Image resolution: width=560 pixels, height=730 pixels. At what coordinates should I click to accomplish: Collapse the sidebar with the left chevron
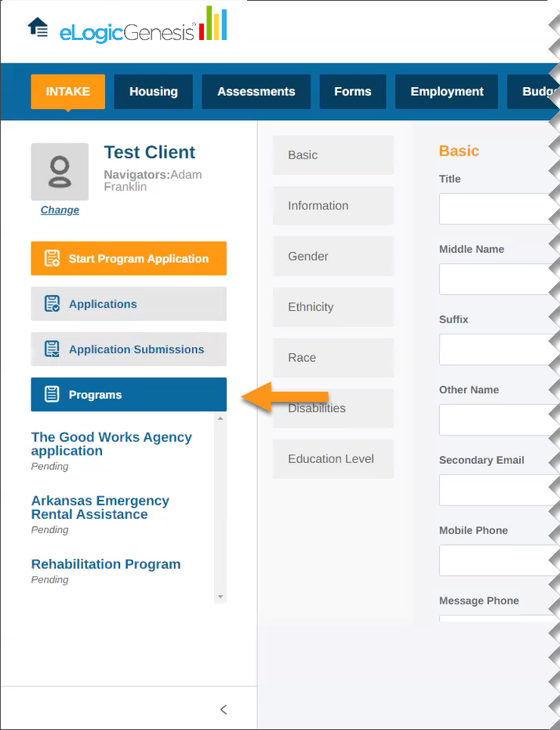[224, 710]
